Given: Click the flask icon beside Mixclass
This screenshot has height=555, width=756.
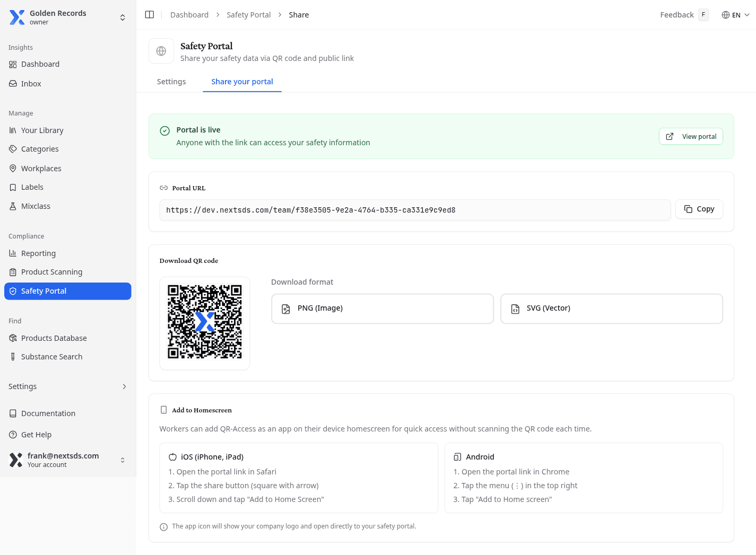Looking at the screenshot, I should click(x=13, y=206).
